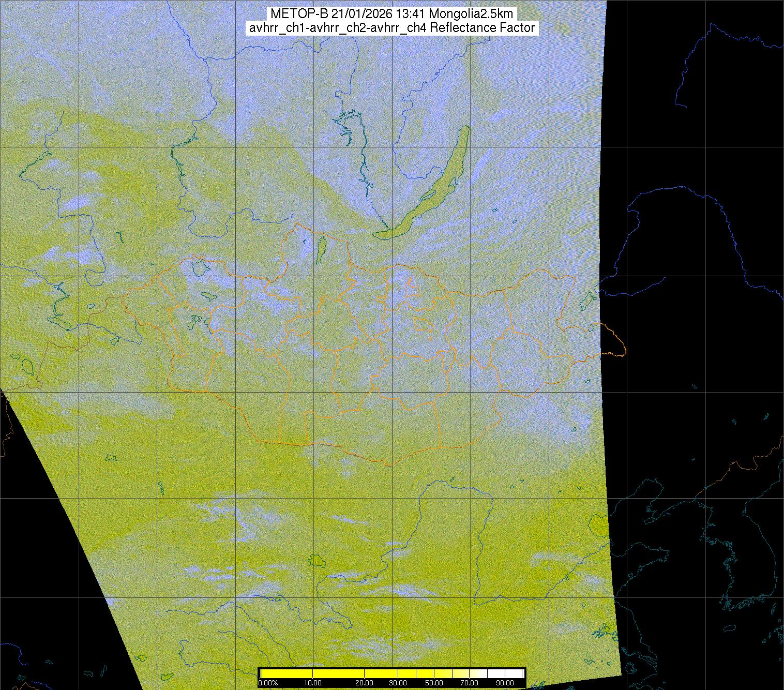Select the 30.00 label on the colorbar

pos(397,683)
